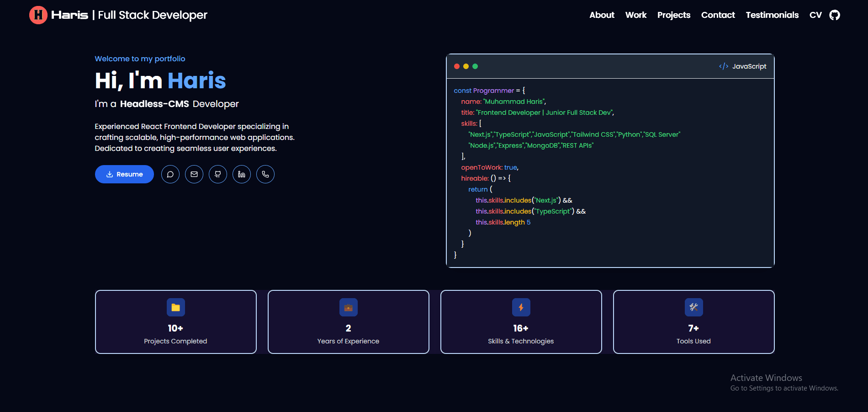Click the email contact icon
The height and width of the screenshot is (412, 868).
pyautogui.click(x=194, y=174)
